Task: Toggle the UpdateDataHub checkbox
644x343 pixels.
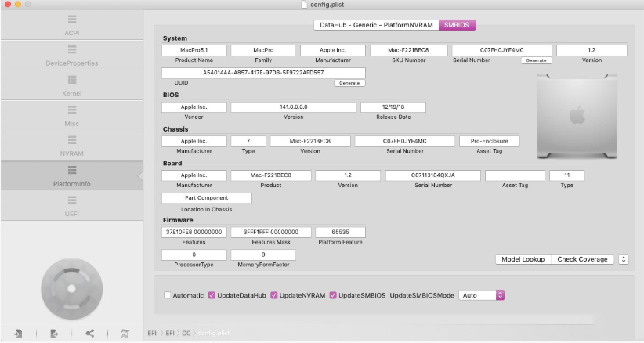Action: [212, 295]
